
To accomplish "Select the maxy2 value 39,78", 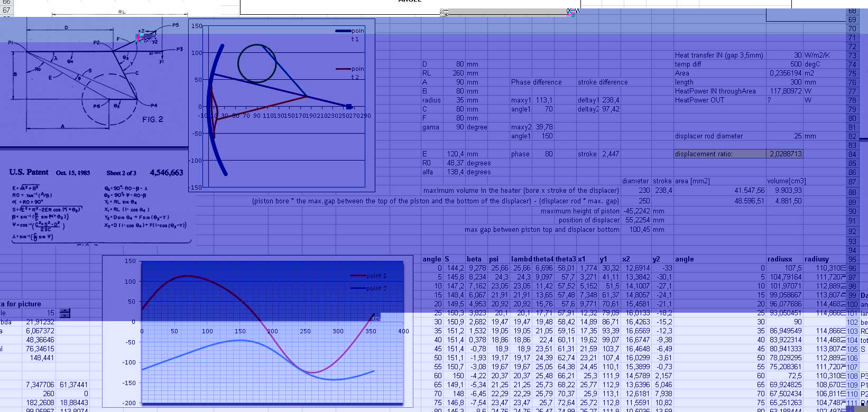I will coord(543,127).
